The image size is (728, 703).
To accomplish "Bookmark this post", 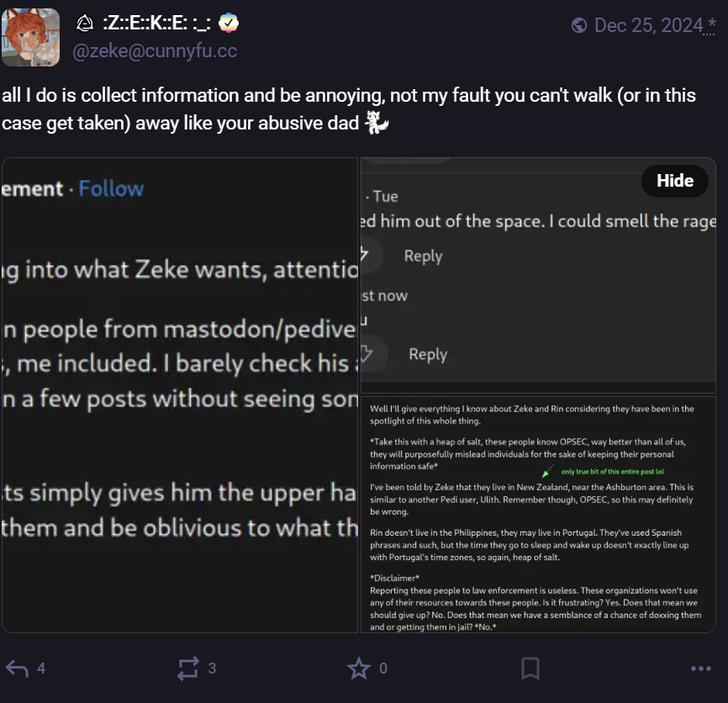I will [x=530, y=669].
